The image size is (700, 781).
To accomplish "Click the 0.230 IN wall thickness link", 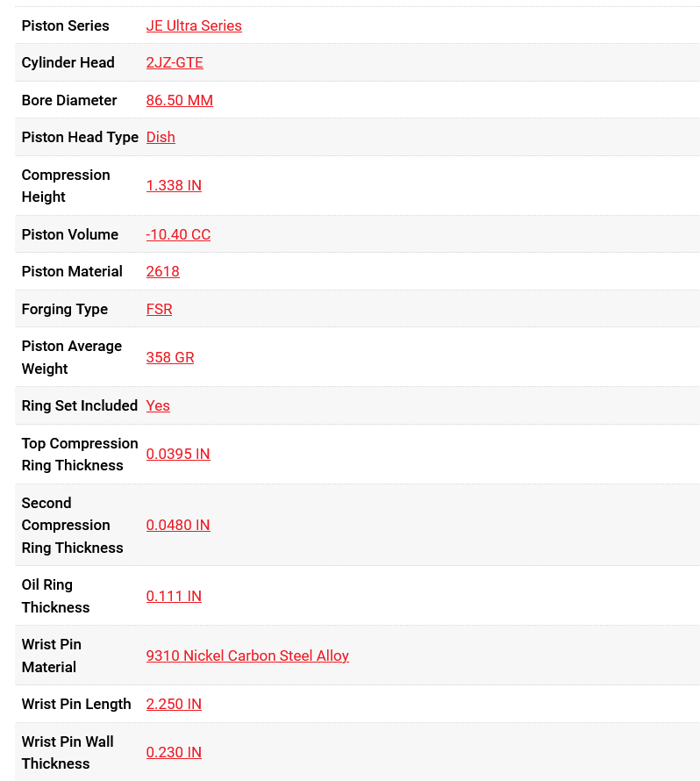I will 174,752.
